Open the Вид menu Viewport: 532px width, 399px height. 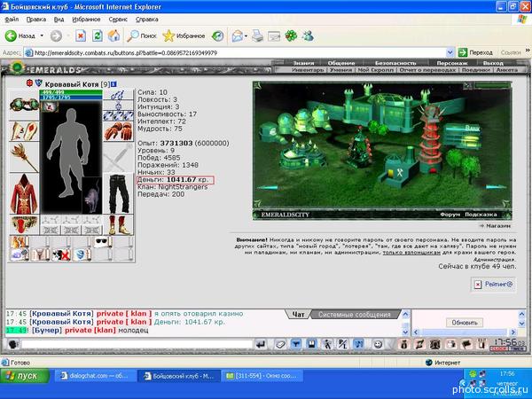coord(59,20)
